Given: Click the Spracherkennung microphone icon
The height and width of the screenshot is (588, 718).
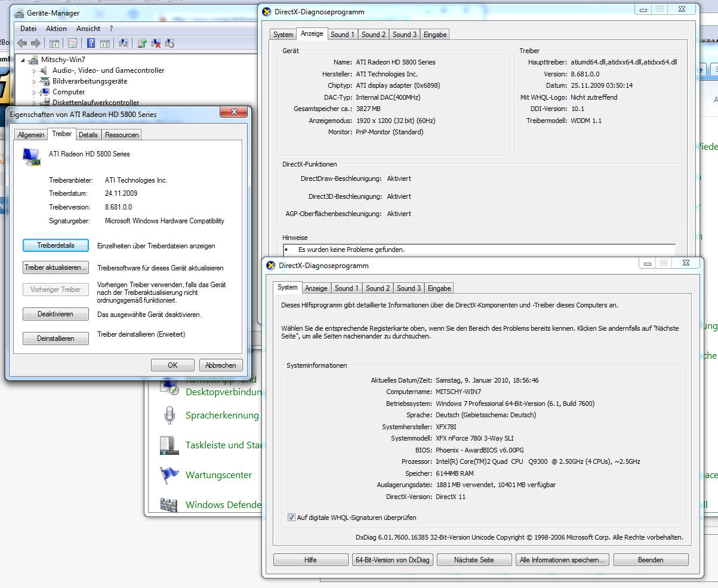Looking at the screenshot, I should coord(170,414).
